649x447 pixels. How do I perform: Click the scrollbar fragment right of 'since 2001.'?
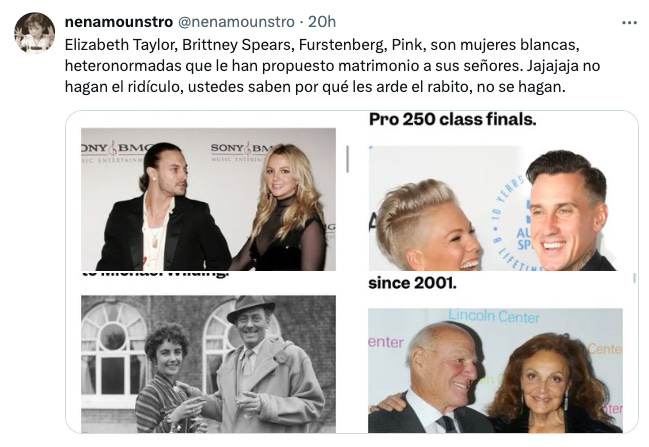coord(634,278)
